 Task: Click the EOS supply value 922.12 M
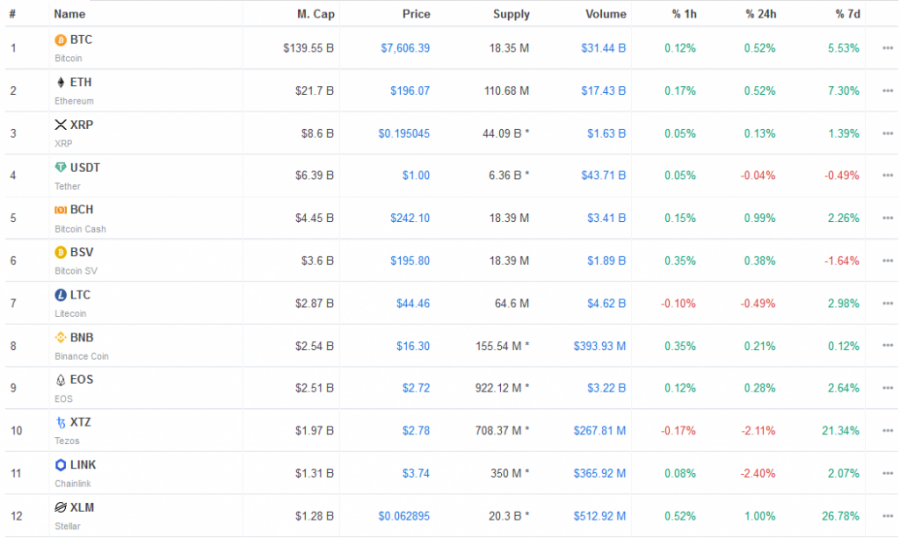click(502, 388)
